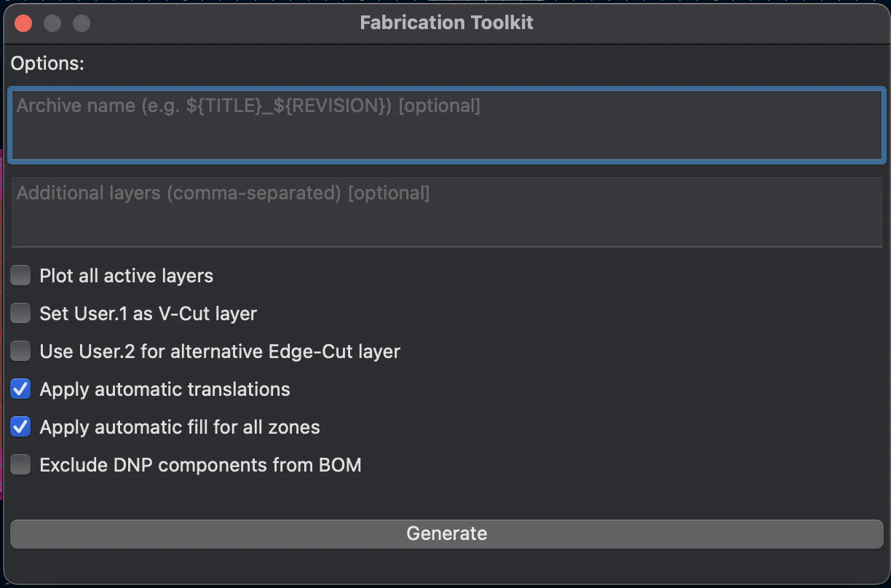Click into the Additional layers field
The width and height of the screenshot is (891, 588).
click(x=447, y=212)
